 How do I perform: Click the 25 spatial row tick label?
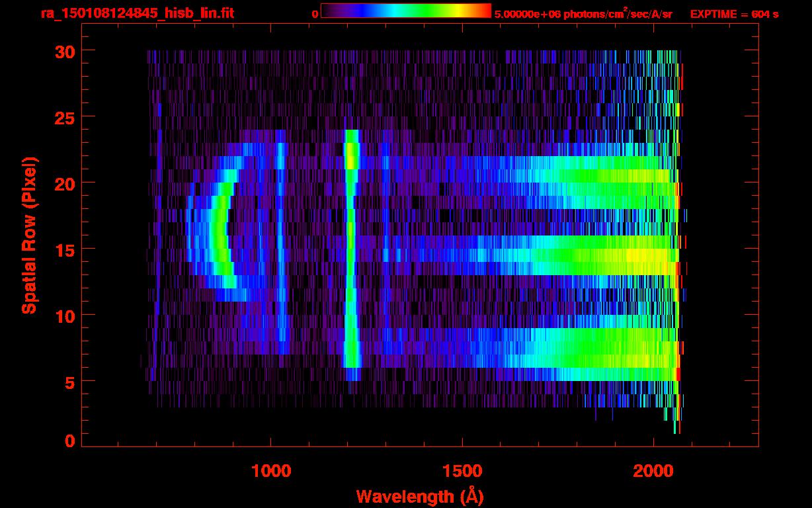tap(64, 117)
